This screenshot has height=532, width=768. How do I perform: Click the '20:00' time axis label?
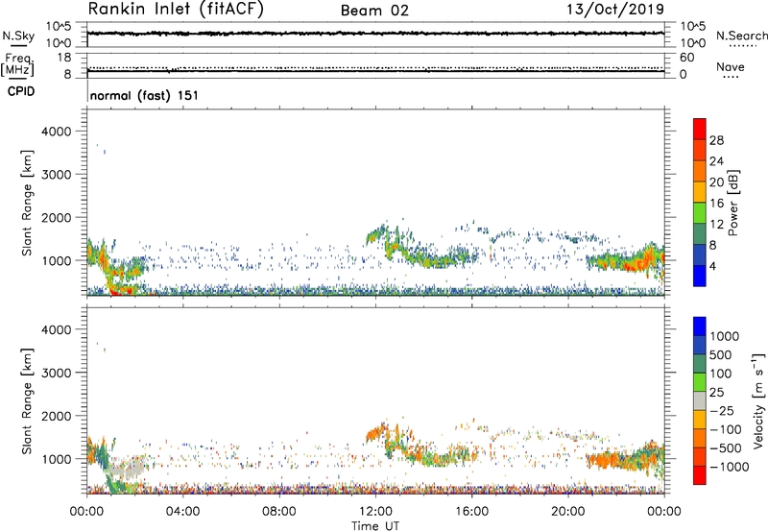click(x=568, y=512)
